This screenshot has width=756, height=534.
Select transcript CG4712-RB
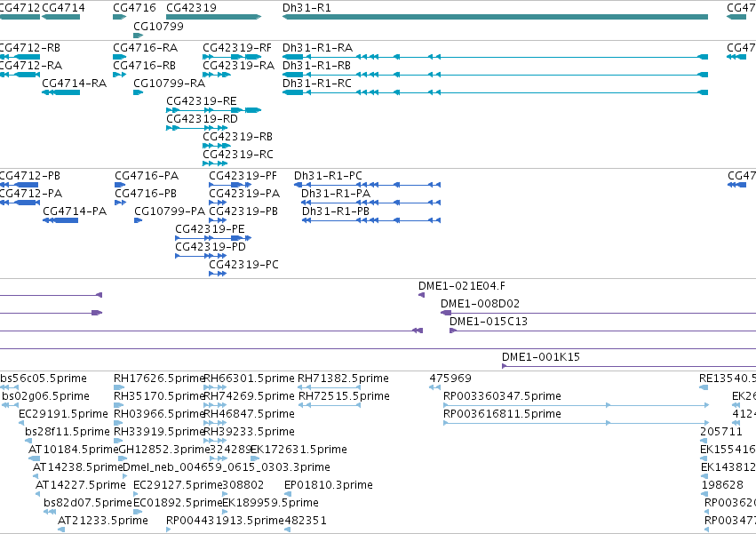[20, 57]
